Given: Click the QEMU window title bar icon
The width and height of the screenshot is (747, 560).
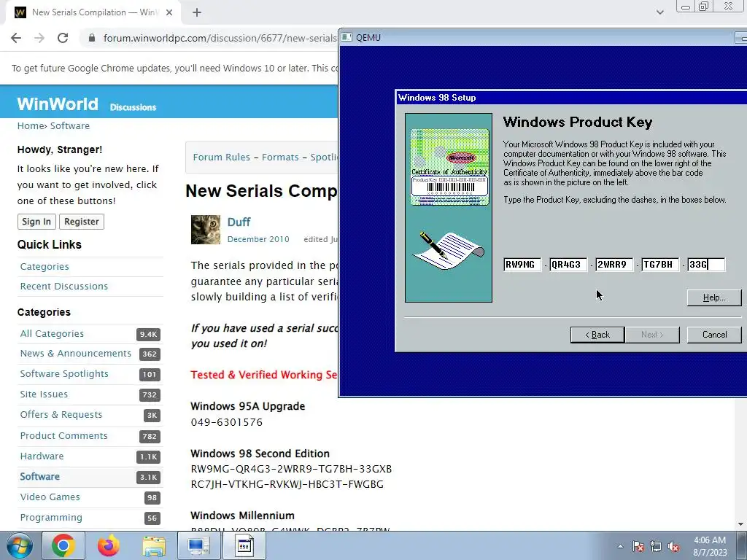Looking at the screenshot, I should pos(347,37).
